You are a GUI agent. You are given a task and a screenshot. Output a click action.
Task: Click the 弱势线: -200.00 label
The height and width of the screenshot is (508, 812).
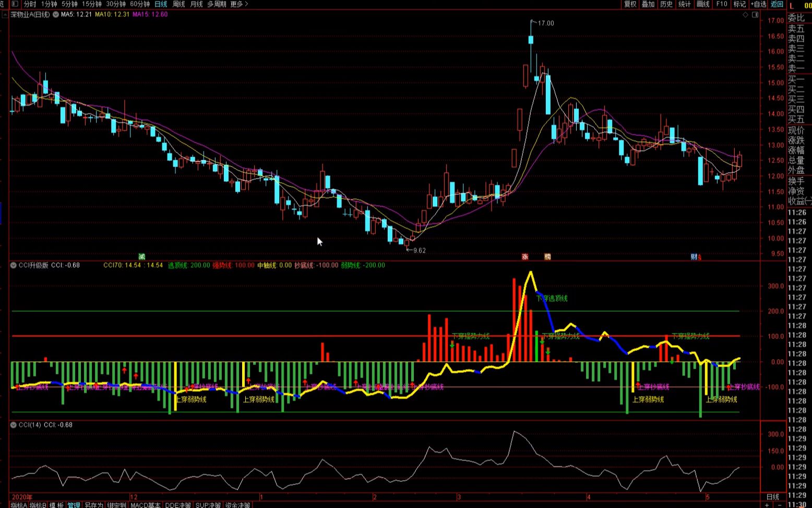[363, 265]
